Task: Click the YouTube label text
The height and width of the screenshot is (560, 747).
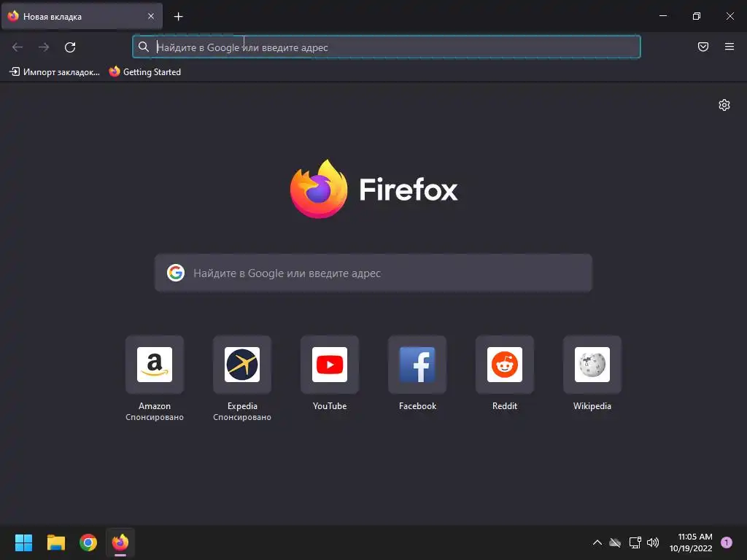Action: [x=330, y=406]
